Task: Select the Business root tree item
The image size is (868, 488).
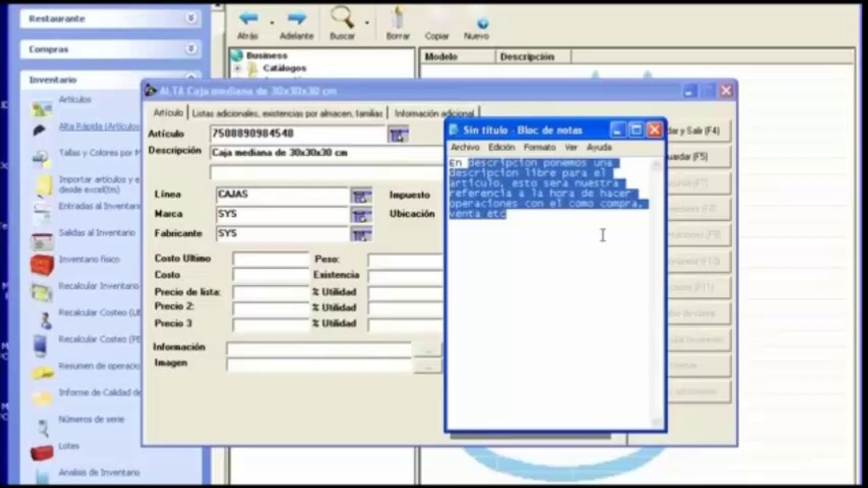Action: [266, 56]
